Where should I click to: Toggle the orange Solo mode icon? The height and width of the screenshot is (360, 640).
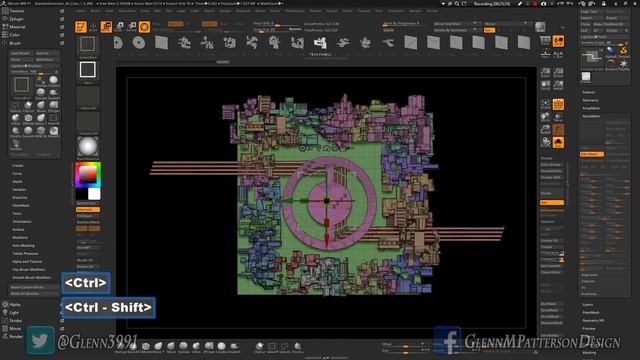(558, 142)
